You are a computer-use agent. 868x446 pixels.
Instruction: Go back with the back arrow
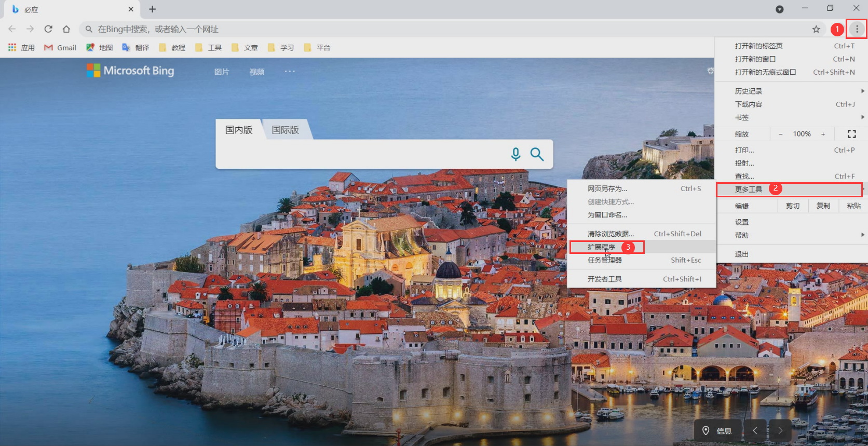tap(12, 29)
